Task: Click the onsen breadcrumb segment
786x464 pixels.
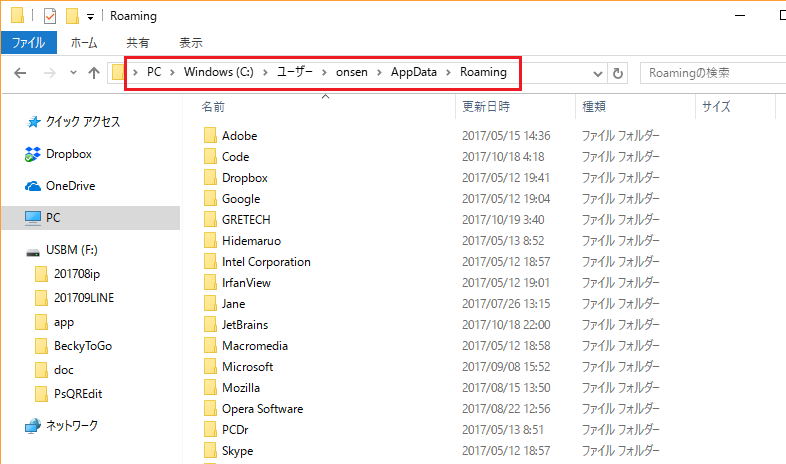Action: coord(351,72)
